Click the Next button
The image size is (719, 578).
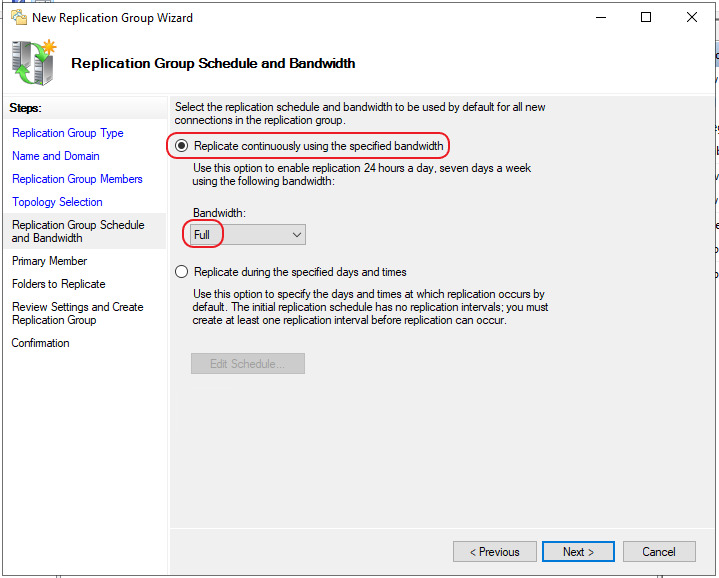click(x=578, y=551)
